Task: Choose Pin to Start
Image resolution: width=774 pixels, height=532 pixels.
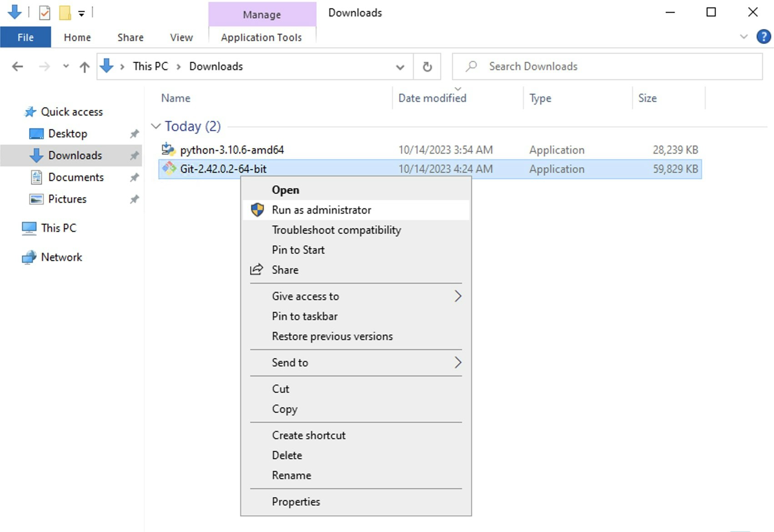Action: (x=356, y=250)
